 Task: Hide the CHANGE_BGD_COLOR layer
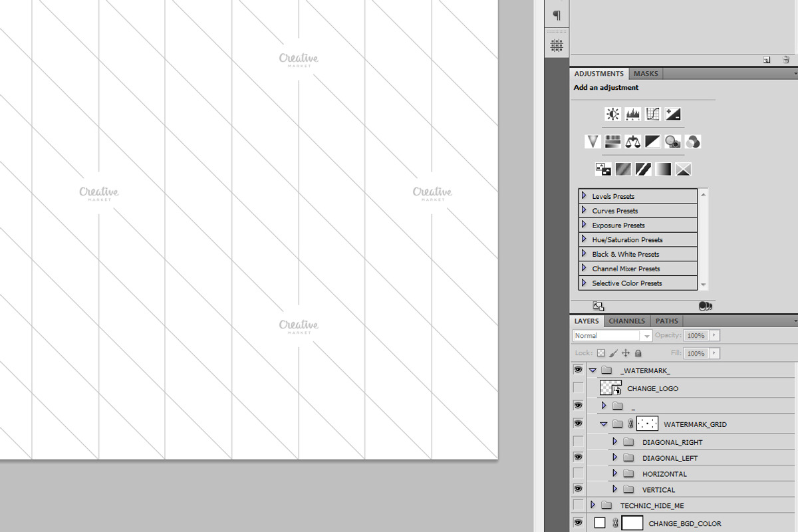[578, 523]
